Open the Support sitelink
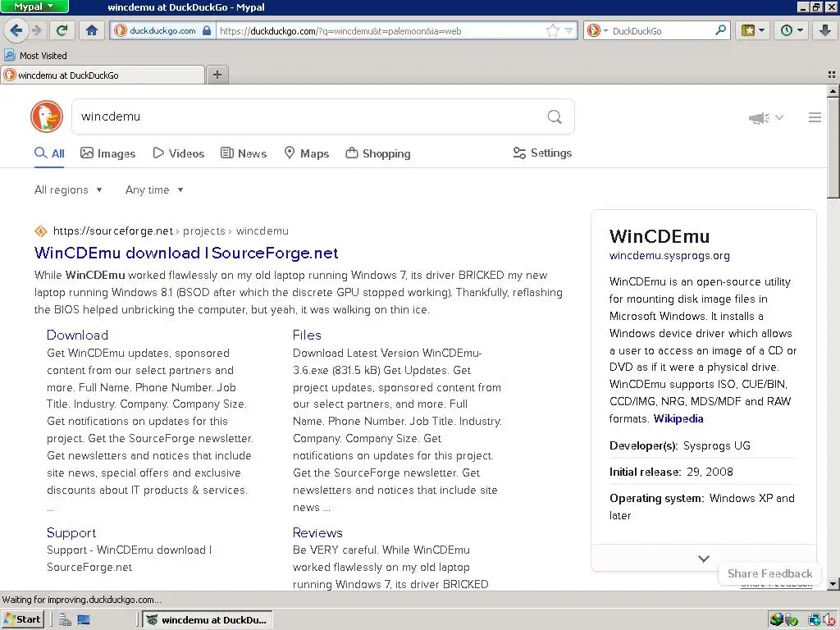The image size is (840, 630). [x=71, y=532]
